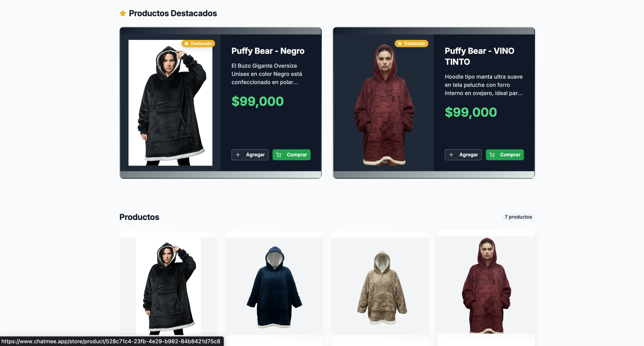
Task: Click the 7 productos count badge
Action: click(x=518, y=217)
